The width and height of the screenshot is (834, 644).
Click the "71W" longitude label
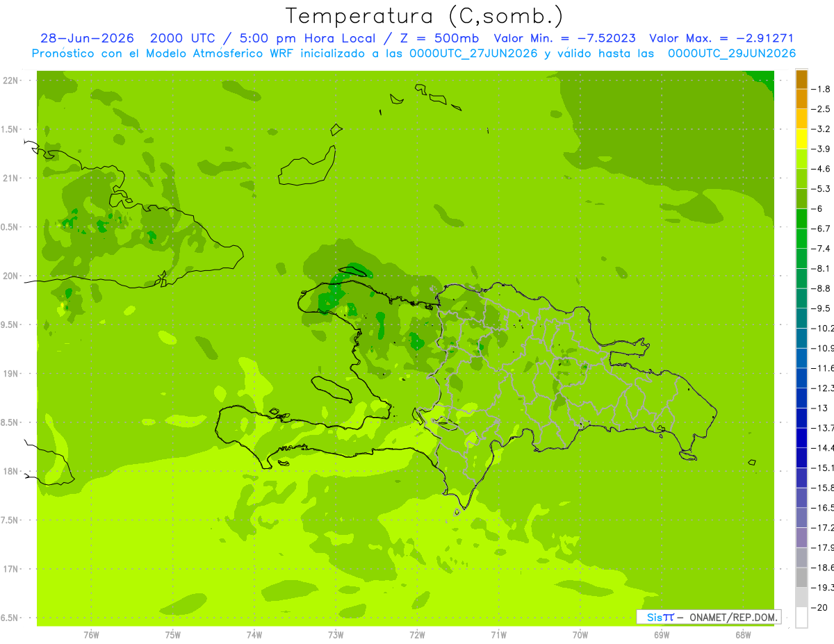click(x=498, y=635)
